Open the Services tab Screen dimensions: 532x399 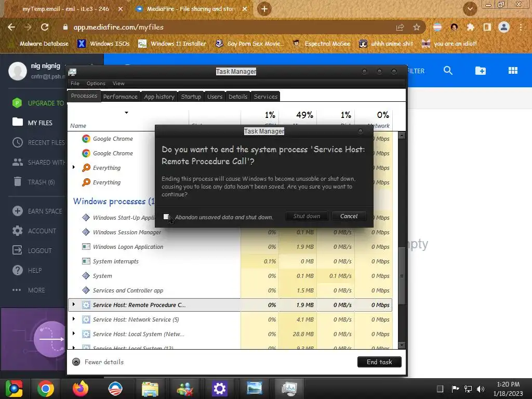[x=265, y=97]
